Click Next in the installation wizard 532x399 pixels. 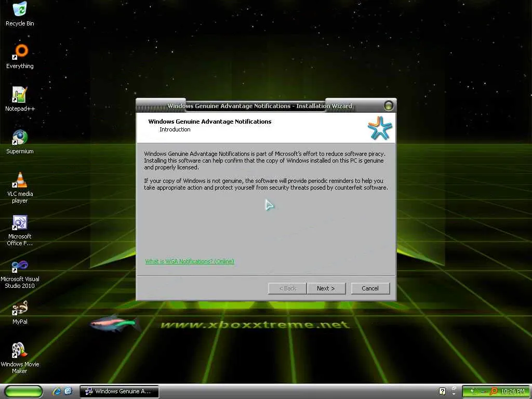(x=326, y=288)
